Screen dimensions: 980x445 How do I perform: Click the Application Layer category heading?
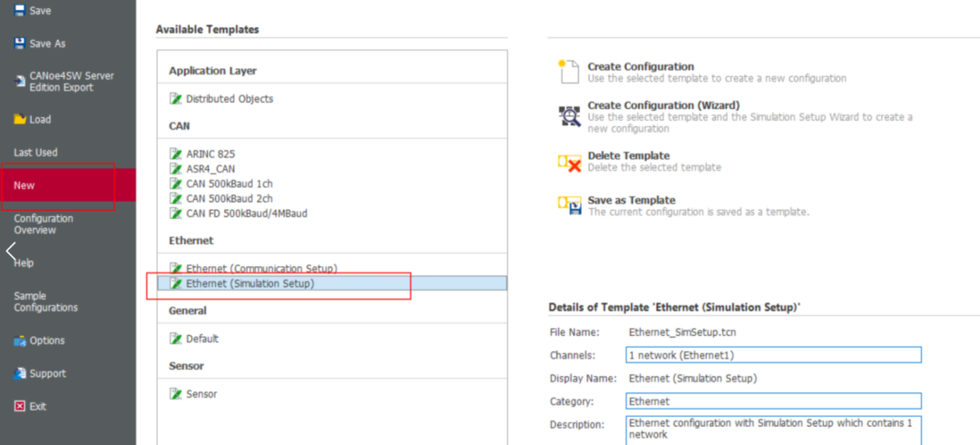tap(212, 71)
